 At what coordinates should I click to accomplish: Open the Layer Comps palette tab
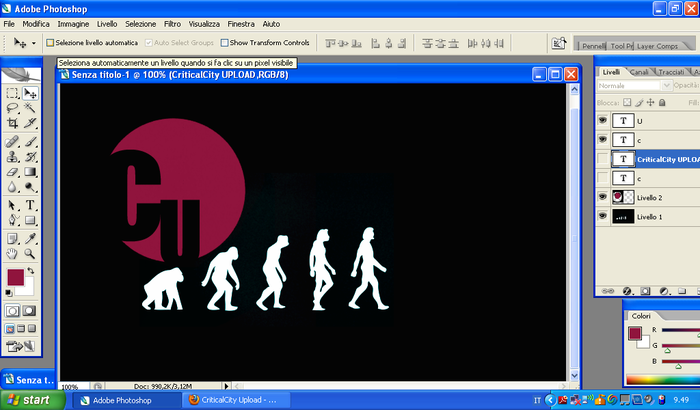pyautogui.click(x=657, y=46)
